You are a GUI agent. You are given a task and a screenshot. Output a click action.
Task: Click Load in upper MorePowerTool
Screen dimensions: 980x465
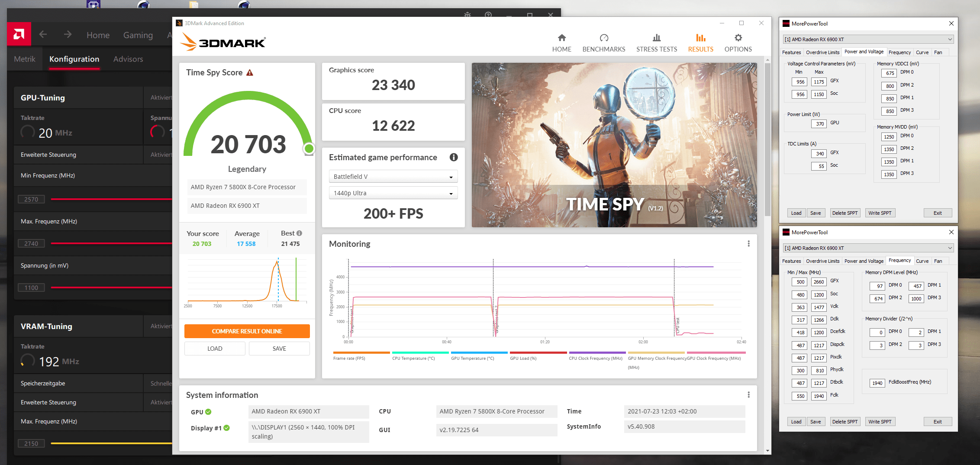coord(796,213)
